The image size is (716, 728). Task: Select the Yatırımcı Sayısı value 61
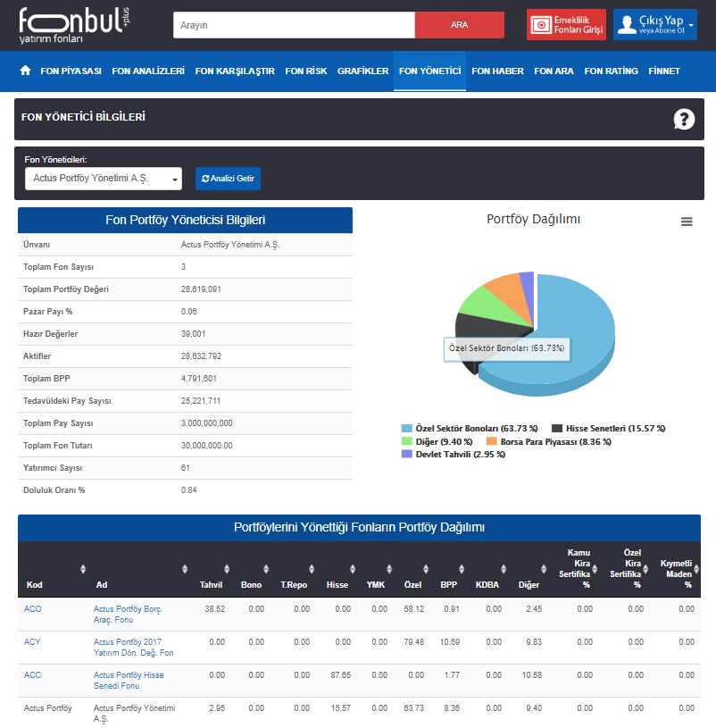[x=185, y=467]
